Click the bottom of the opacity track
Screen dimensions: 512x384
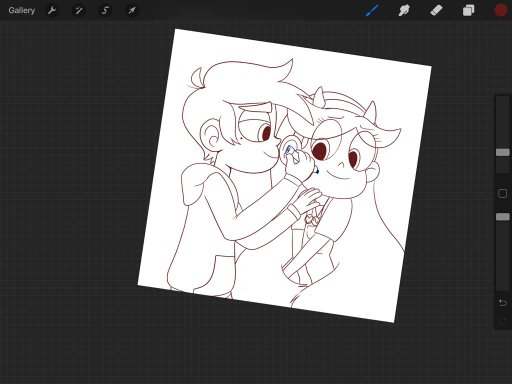[x=503, y=287]
